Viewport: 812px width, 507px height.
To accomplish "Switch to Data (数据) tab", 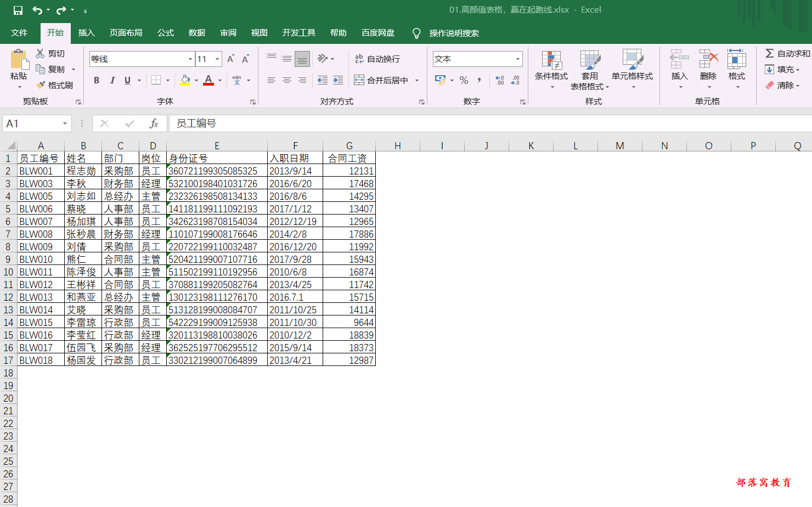I will 197,33.
